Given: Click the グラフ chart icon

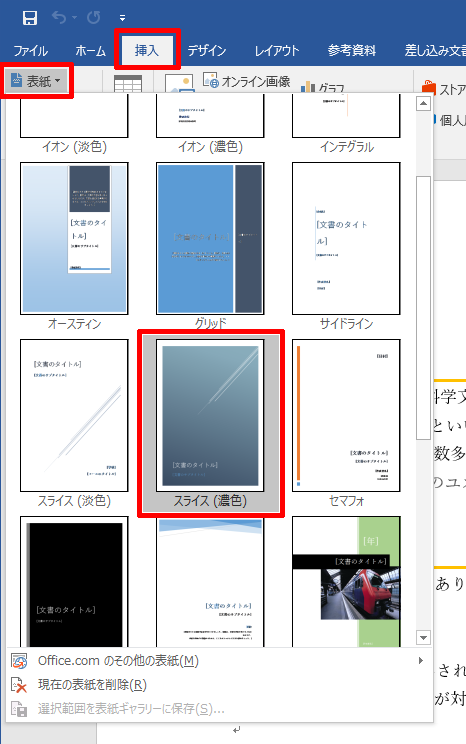Looking at the screenshot, I should click(308, 87).
